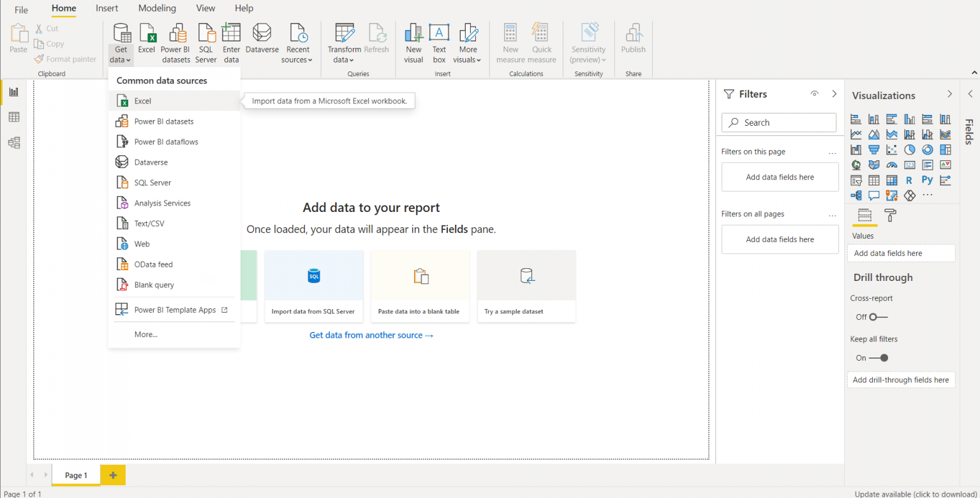Select the matrix visual
Screen dimensions: 980x498
coord(891,179)
